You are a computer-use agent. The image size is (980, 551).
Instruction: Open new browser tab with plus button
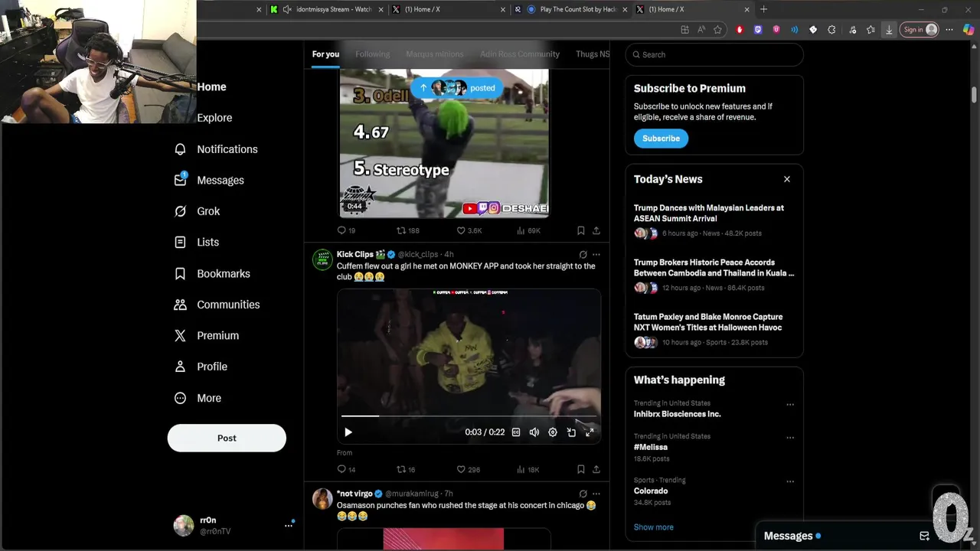pyautogui.click(x=763, y=9)
